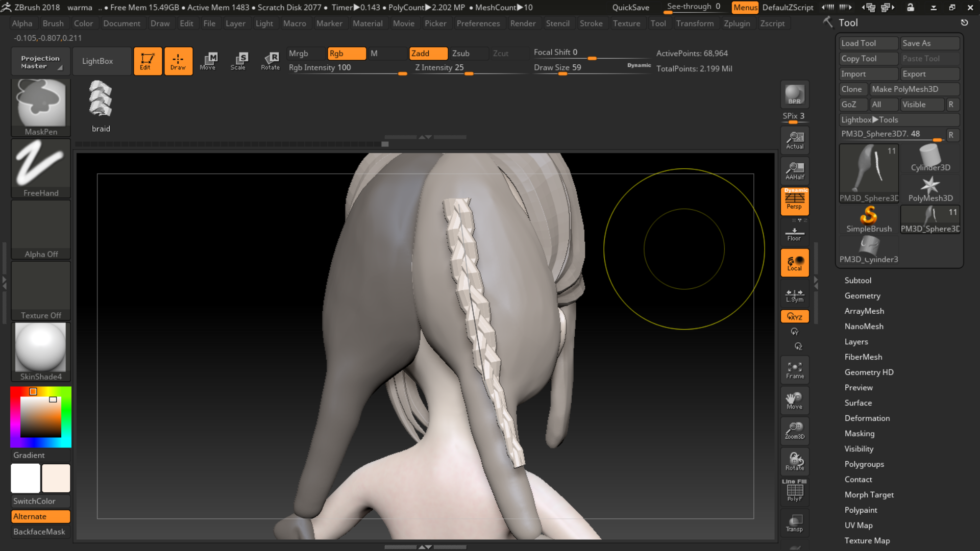Viewport: 980px width, 551px height.
Task: Select the Scale mode icon
Action: tap(238, 61)
